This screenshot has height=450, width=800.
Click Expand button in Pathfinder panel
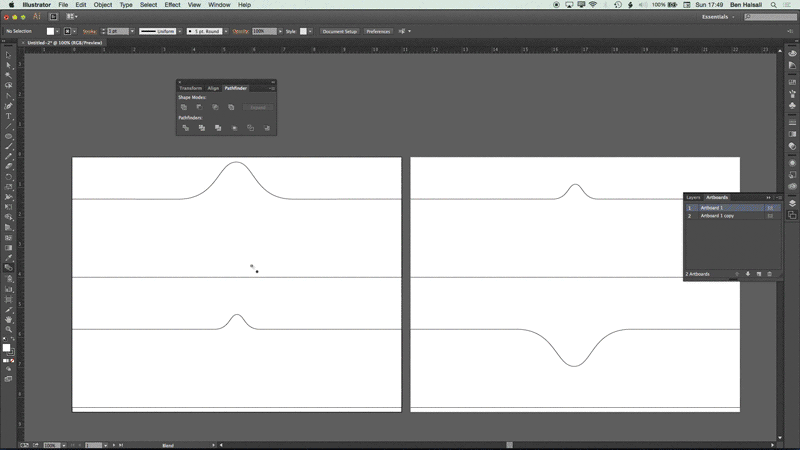click(x=258, y=107)
